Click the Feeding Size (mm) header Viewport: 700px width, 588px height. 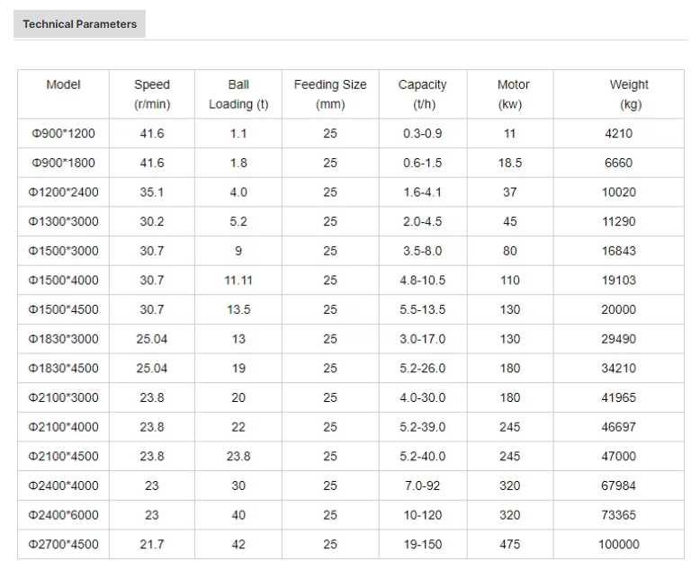click(x=330, y=94)
